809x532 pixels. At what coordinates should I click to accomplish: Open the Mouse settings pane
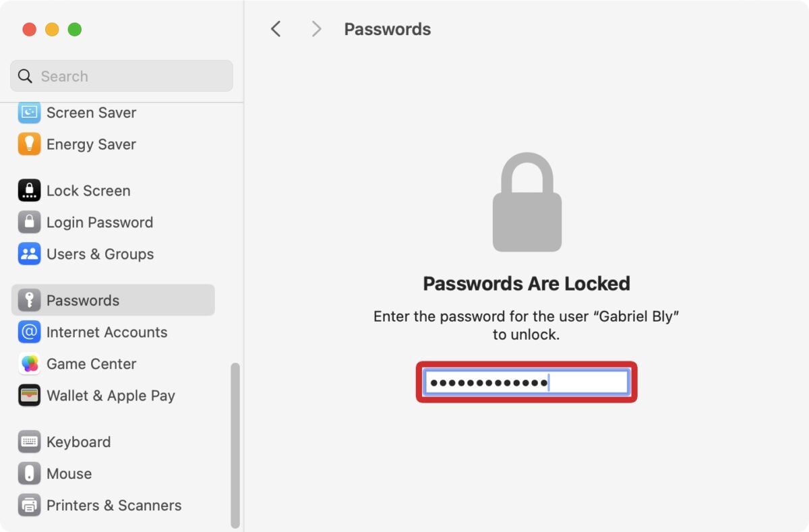(69, 474)
